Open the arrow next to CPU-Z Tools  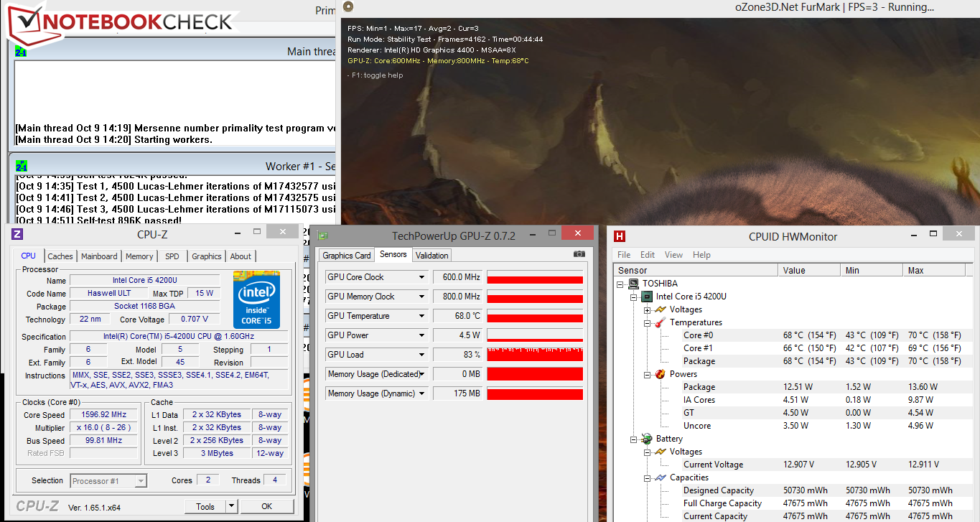pyautogui.click(x=231, y=506)
